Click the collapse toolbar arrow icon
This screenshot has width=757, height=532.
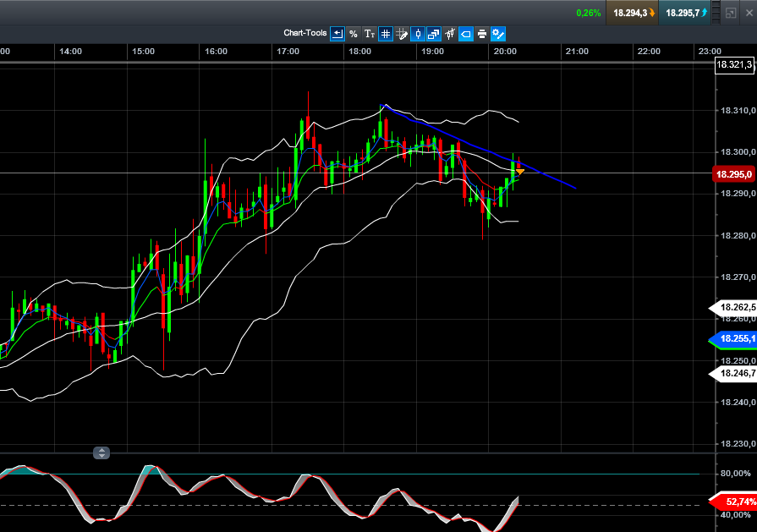click(x=337, y=34)
